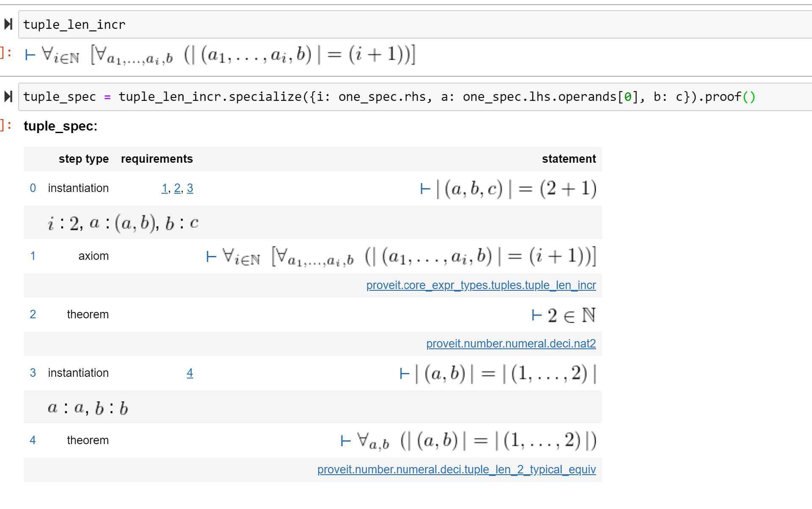This screenshot has height=509, width=812.
Task: Click requirement link 2 in step 0 row
Action: click(x=177, y=188)
